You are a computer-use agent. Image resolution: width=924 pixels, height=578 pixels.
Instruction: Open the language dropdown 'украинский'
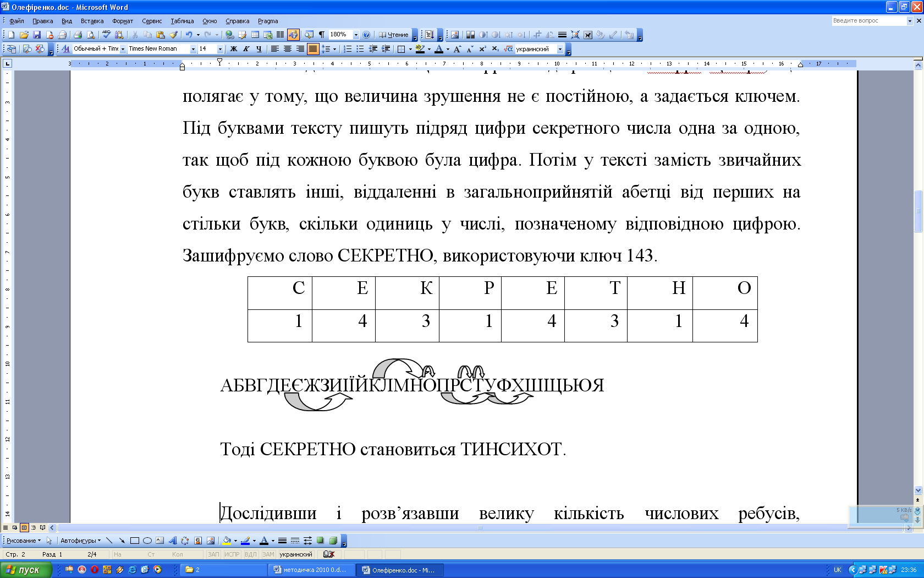[560, 49]
